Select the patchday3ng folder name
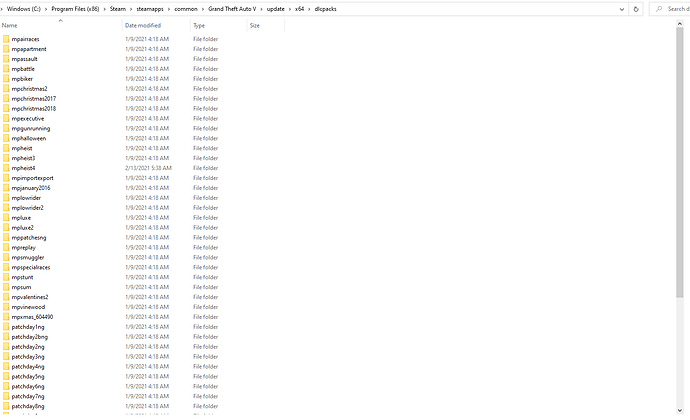This screenshot has height=420, width=690. (28, 357)
